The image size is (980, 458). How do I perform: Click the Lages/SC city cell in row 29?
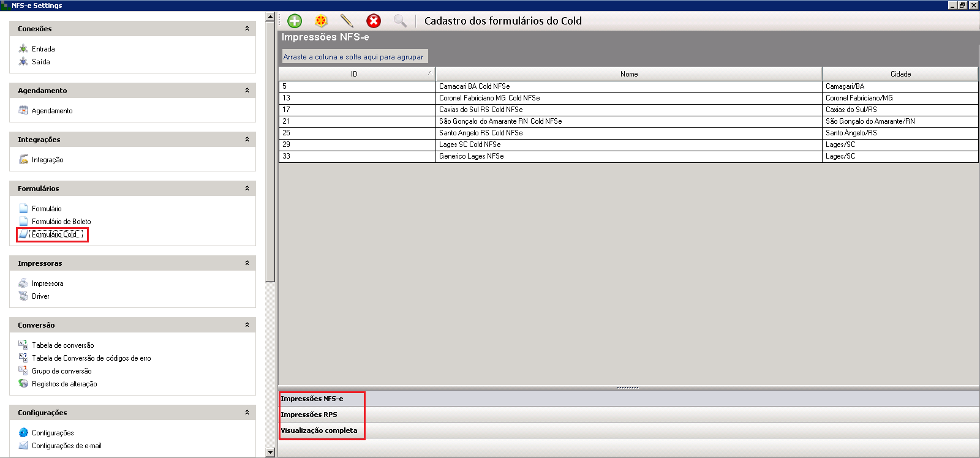[900, 145]
